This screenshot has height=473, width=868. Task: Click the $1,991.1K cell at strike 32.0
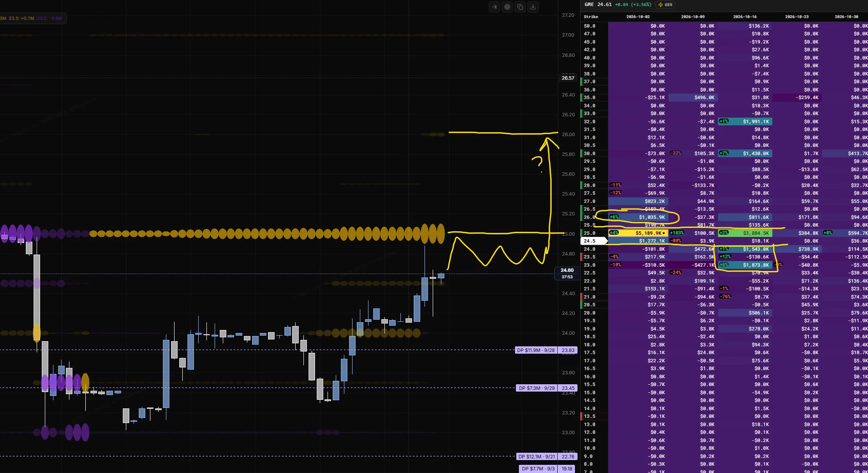click(745, 121)
